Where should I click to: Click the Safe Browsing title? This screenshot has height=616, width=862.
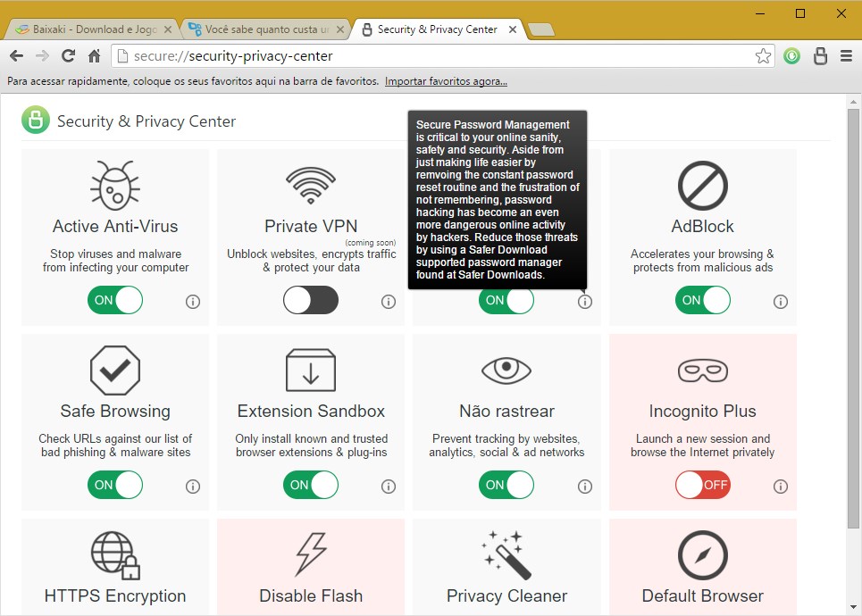click(x=115, y=411)
